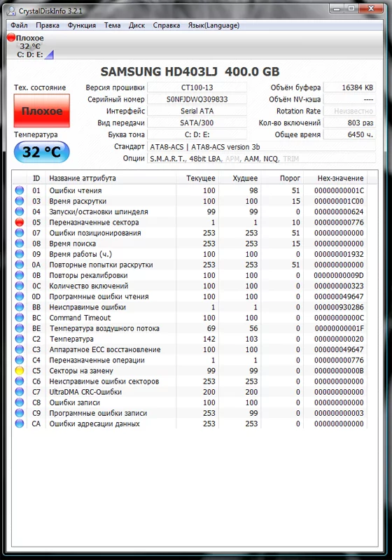The width and height of the screenshot is (392, 560).
Task: Click hex value 000000930286 in row BB
Action: tap(339, 307)
